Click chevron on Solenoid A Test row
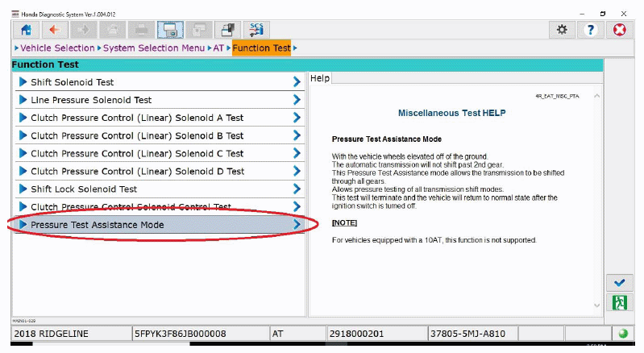The image size is (644, 353). tap(297, 118)
